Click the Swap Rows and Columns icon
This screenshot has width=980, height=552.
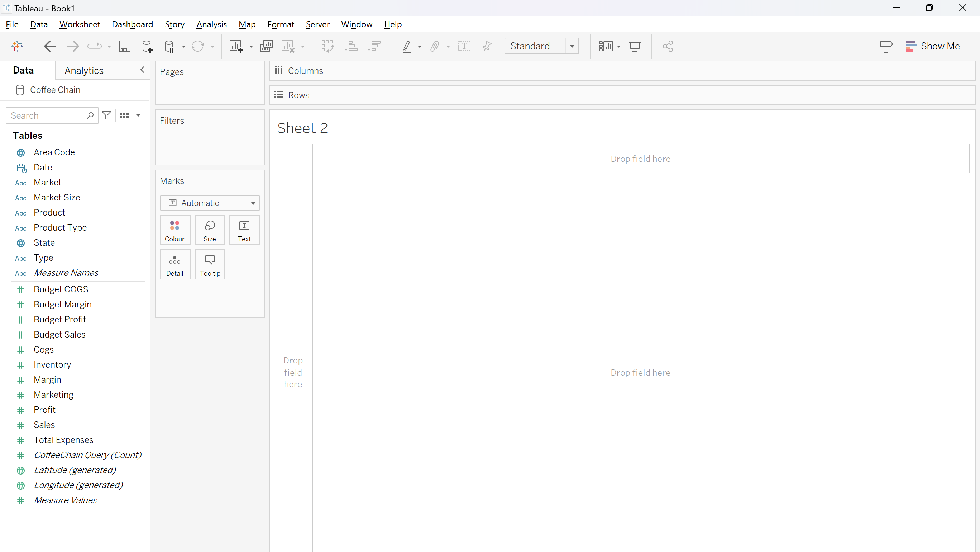[327, 46]
